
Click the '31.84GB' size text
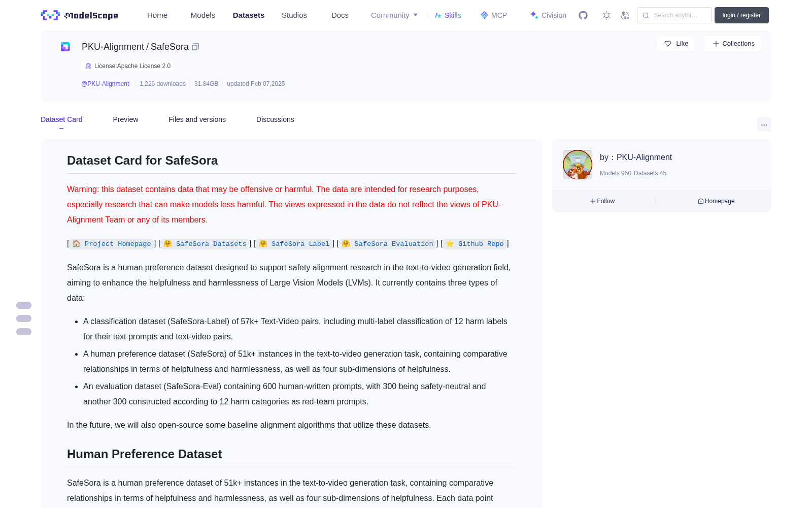[206, 84]
